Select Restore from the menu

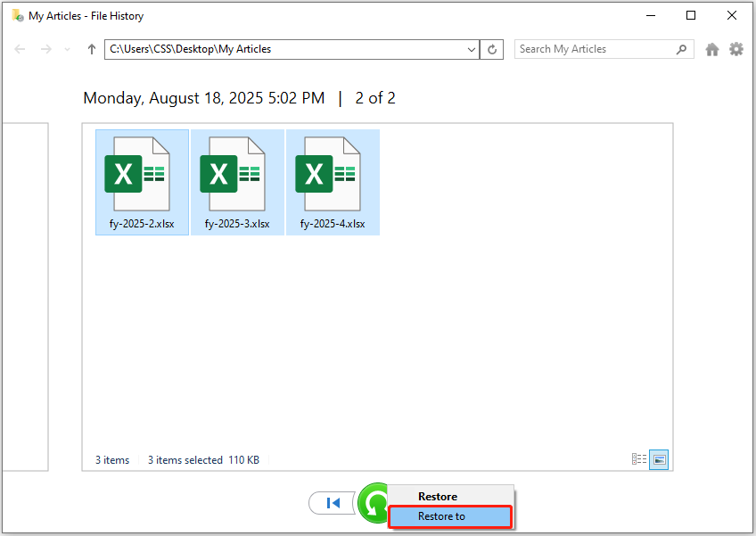tap(437, 496)
